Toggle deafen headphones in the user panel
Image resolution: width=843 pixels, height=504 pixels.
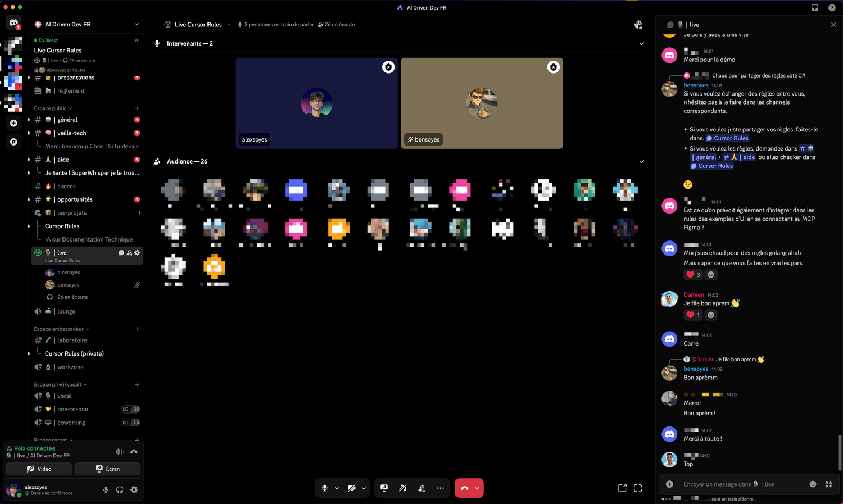tap(120, 489)
